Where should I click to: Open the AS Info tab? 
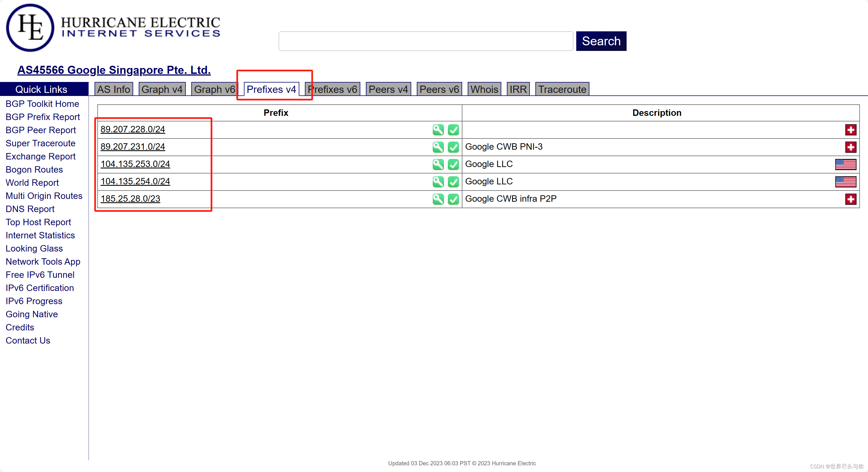click(x=114, y=89)
